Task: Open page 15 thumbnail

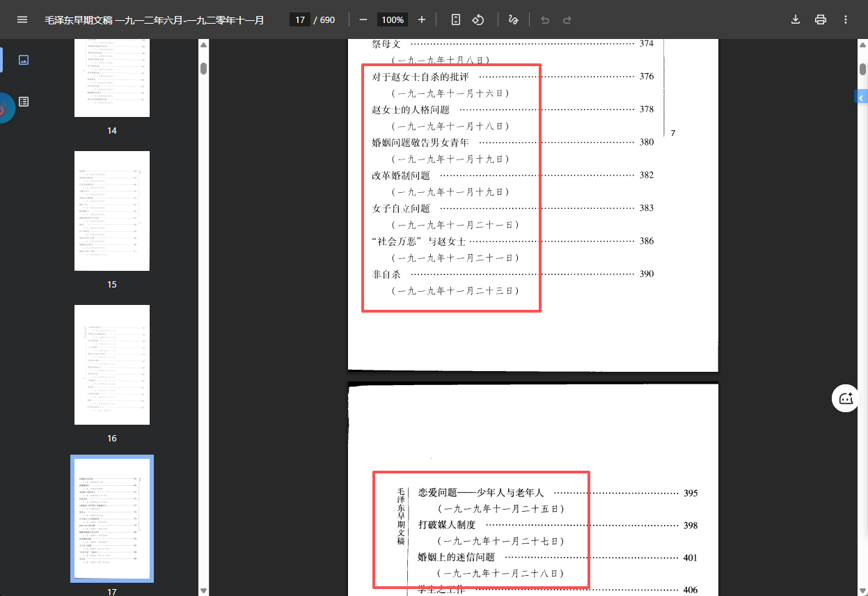Action: click(x=112, y=211)
